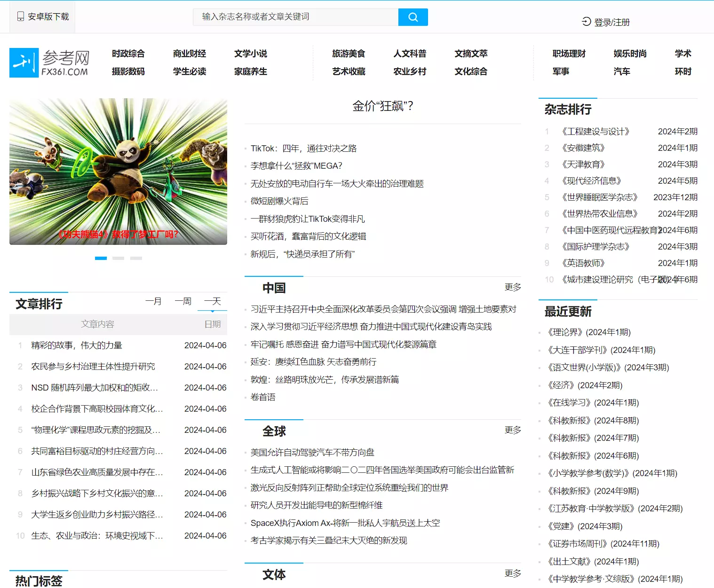This screenshot has width=714, height=588.
Task: Open the TikTok 四年 article link
Action: (x=303, y=149)
